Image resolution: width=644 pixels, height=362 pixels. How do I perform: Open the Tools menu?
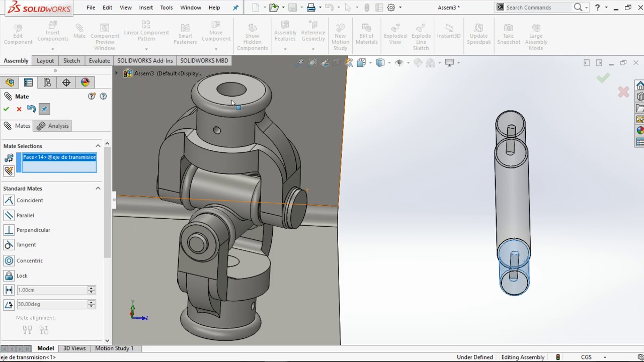tap(167, 8)
